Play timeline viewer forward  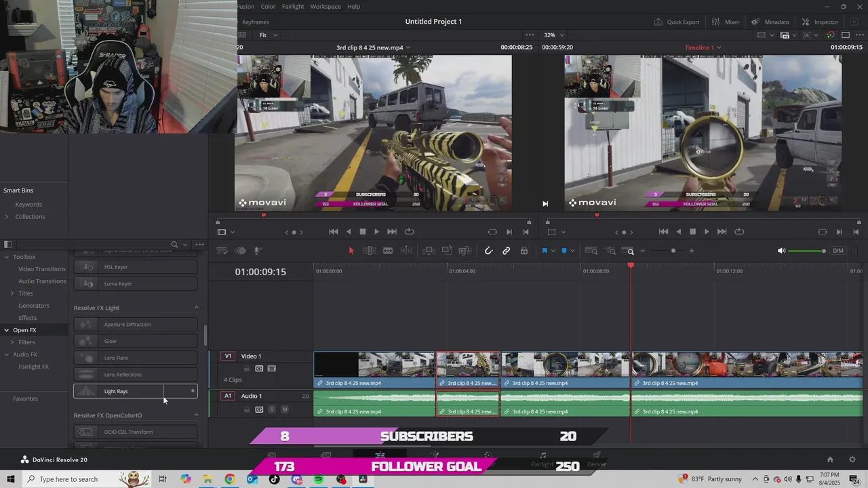click(707, 232)
